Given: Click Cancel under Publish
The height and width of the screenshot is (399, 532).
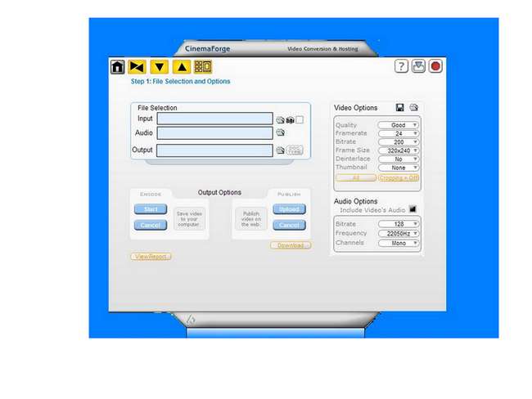Looking at the screenshot, I should tap(290, 225).
